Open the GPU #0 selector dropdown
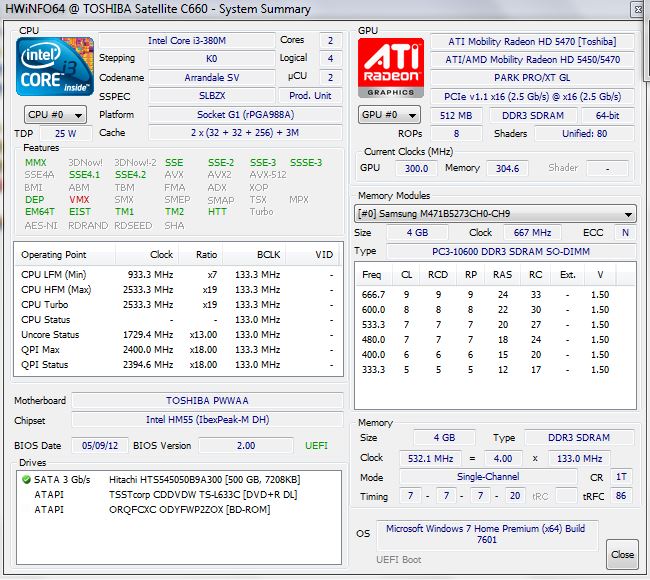 click(x=389, y=115)
